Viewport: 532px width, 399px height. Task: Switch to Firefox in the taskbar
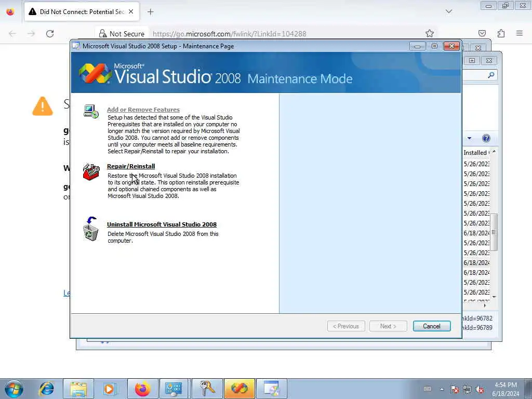[142, 389]
